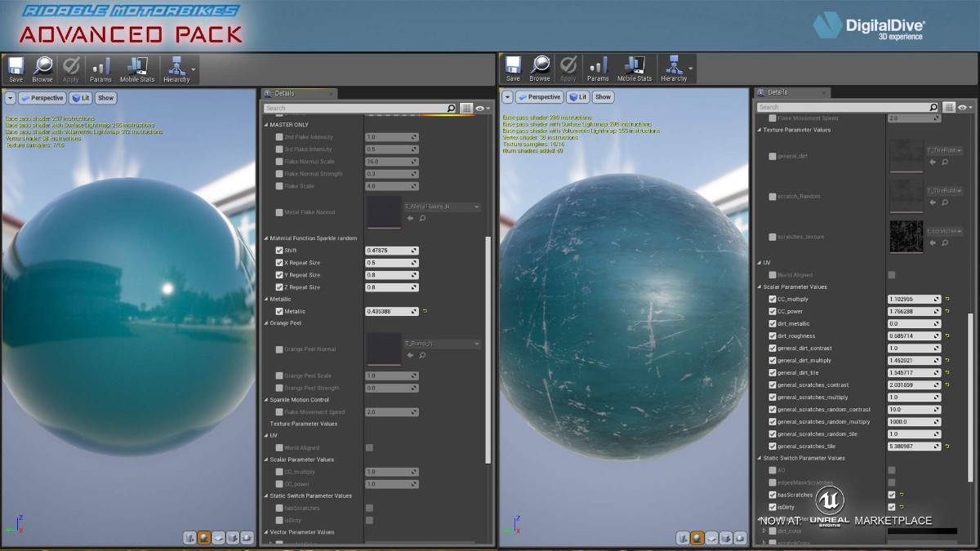The height and width of the screenshot is (551, 980).
Task: Open T_Bump_N texture dropdown
Action: tap(442, 344)
